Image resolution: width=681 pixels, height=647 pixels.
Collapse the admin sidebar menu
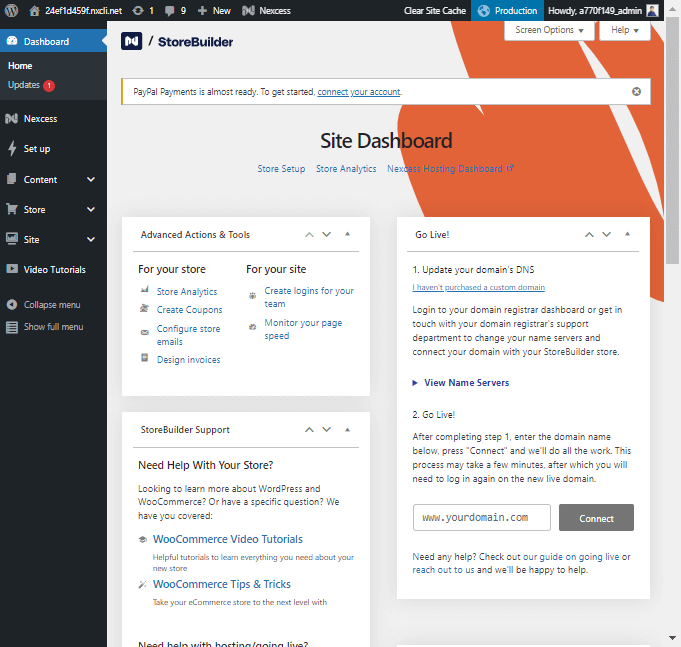[x=43, y=304]
